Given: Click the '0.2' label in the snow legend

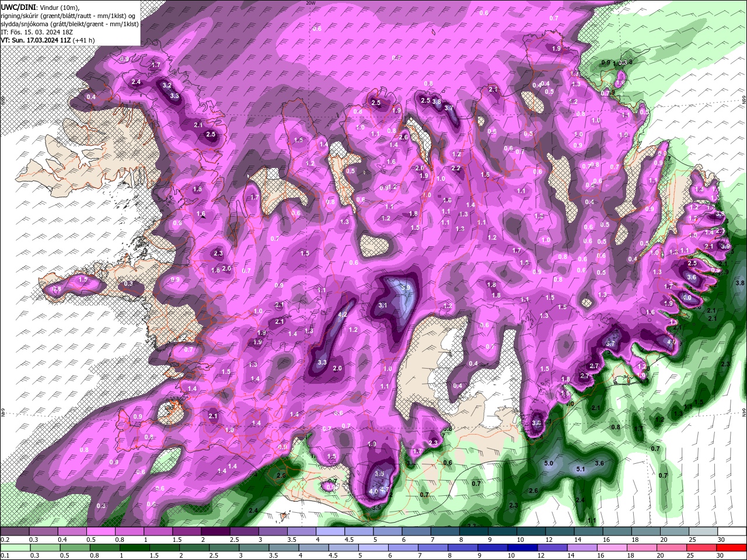Looking at the screenshot, I should click(5, 540).
